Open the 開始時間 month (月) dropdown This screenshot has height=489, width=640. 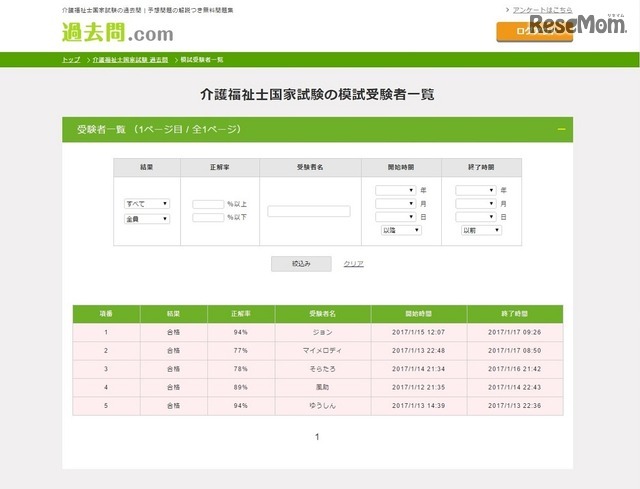coord(395,203)
